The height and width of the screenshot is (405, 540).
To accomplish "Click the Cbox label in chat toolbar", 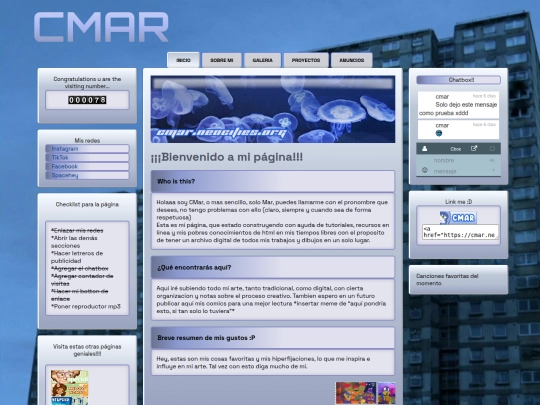I will click(456, 149).
